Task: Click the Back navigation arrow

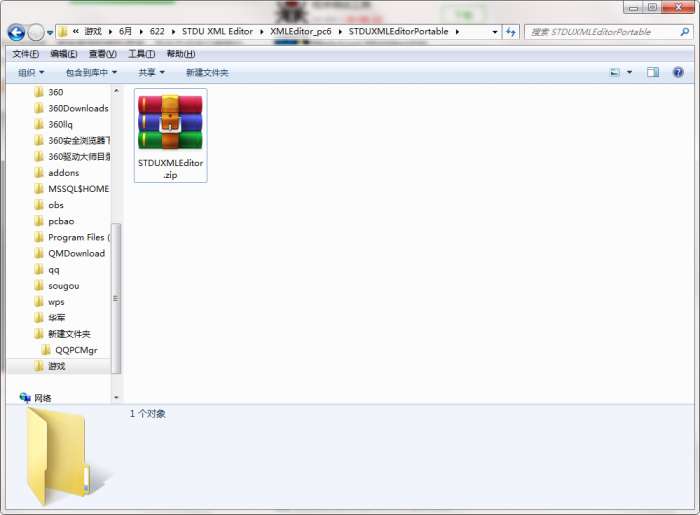Action: pyautogui.click(x=17, y=32)
